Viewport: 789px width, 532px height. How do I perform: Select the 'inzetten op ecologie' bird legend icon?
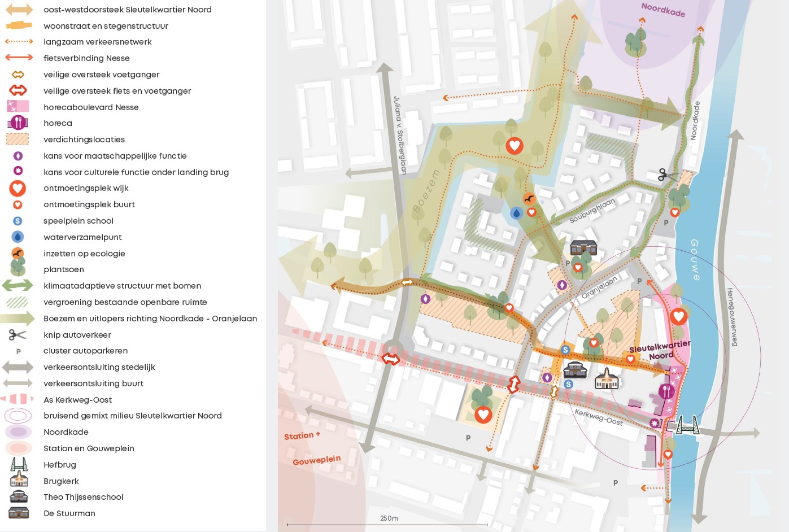click(18, 253)
